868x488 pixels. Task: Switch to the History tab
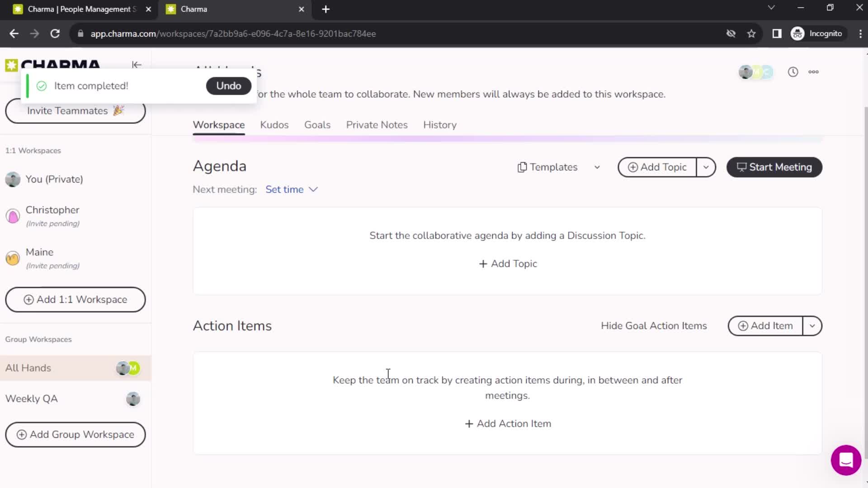(x=440, y=125)
